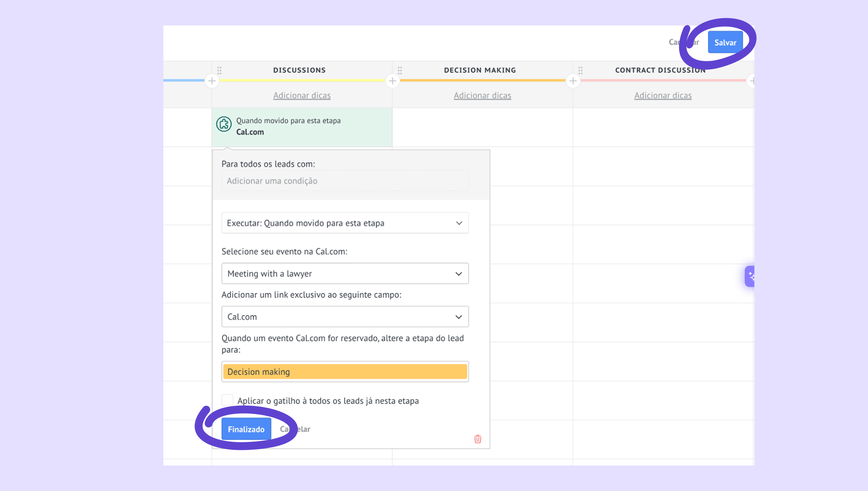Enable applying the trigger to all existing leads

tap(228, 400)
